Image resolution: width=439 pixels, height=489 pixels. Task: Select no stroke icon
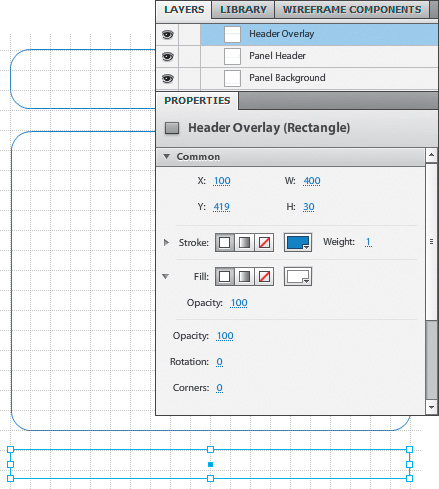(264, 242)
